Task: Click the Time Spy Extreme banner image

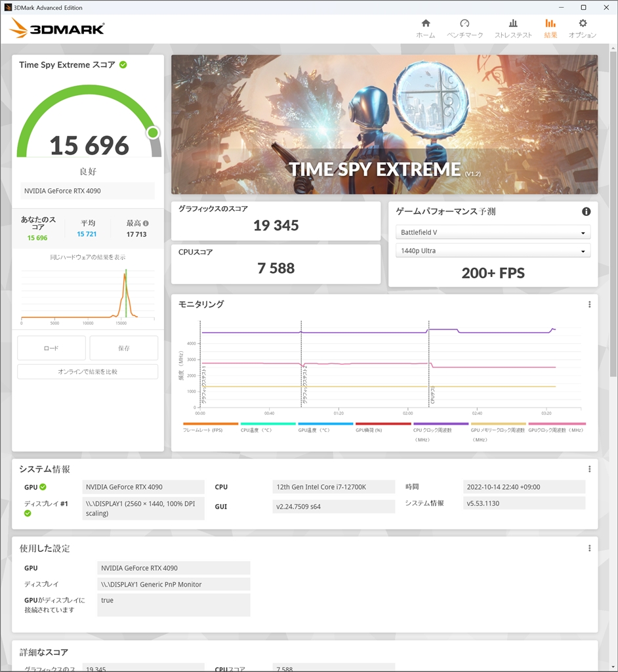Action: point(384,124)
